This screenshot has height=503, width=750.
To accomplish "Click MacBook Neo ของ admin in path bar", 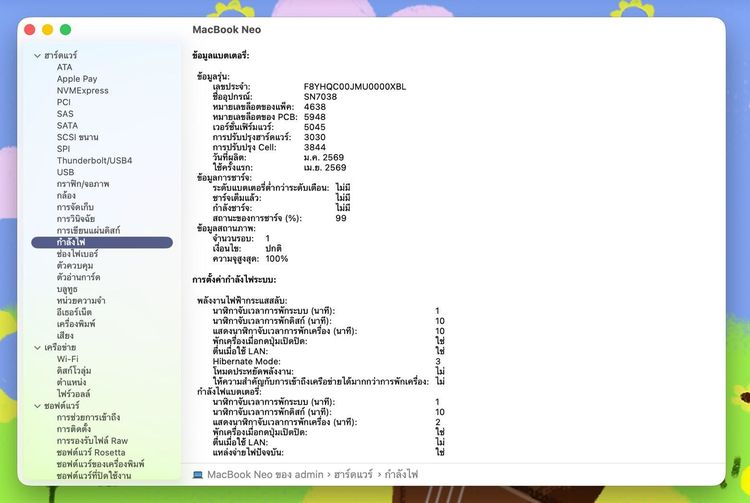I will click(x=265, y=475).
